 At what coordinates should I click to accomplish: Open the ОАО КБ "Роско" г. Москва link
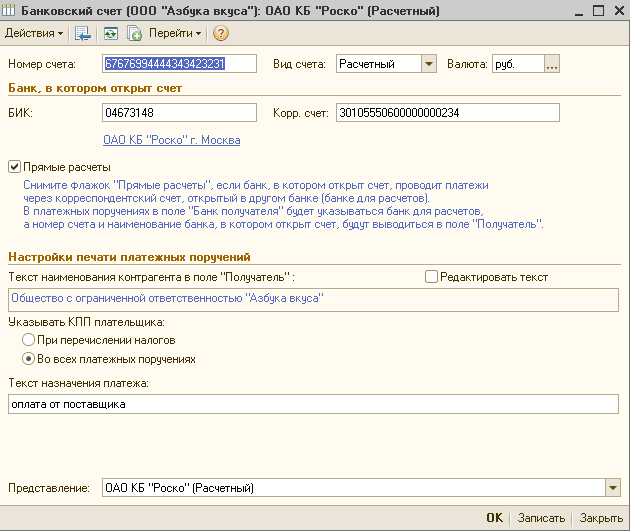[172, 140]
